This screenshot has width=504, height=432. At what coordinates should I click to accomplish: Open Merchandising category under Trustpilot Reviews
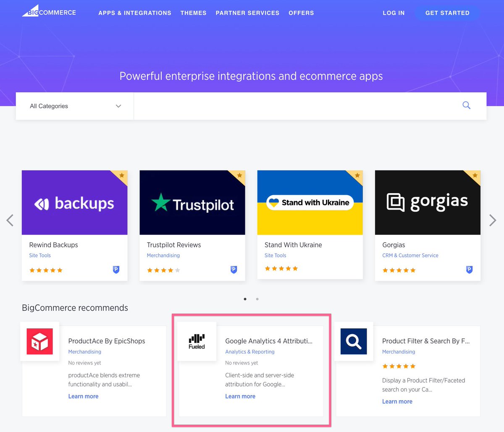pyautogui.click(x=163, y=255)
